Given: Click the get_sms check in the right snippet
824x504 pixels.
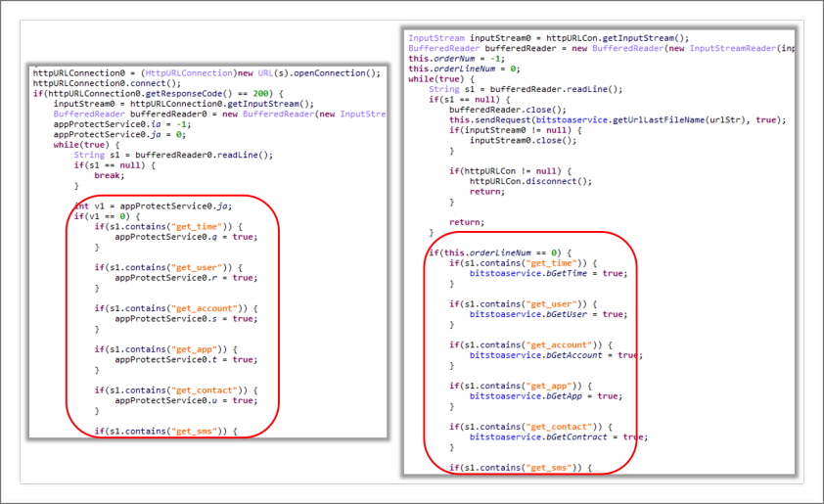Looking at the screenshot, I should pyautogui.click(x=521, y=468).
